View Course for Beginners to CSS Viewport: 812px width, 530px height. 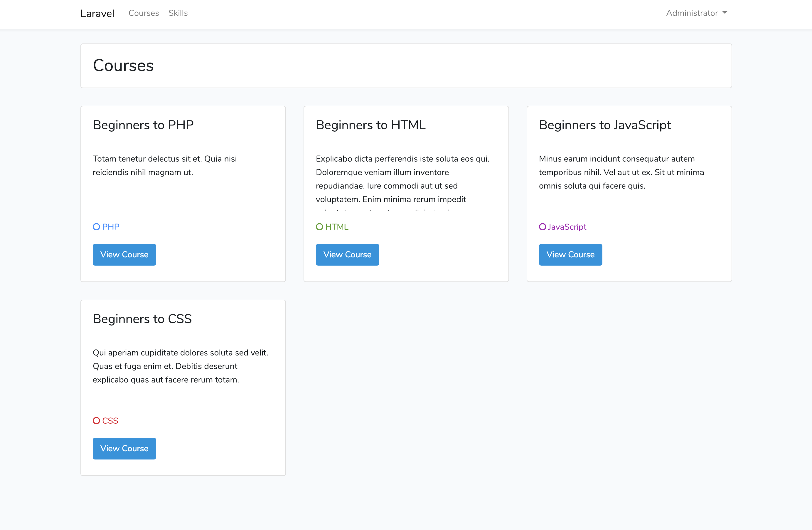coord(124,449)
